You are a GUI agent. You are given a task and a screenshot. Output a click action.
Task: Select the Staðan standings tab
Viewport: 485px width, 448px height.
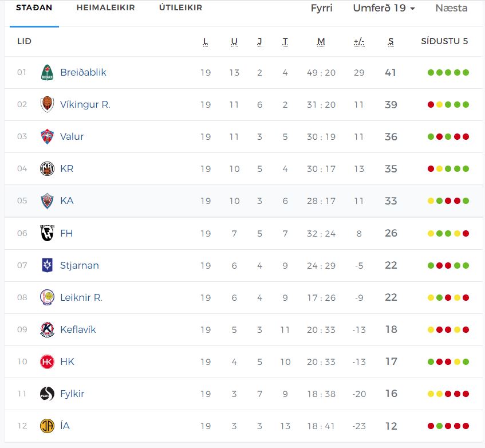tap(34, 8)
